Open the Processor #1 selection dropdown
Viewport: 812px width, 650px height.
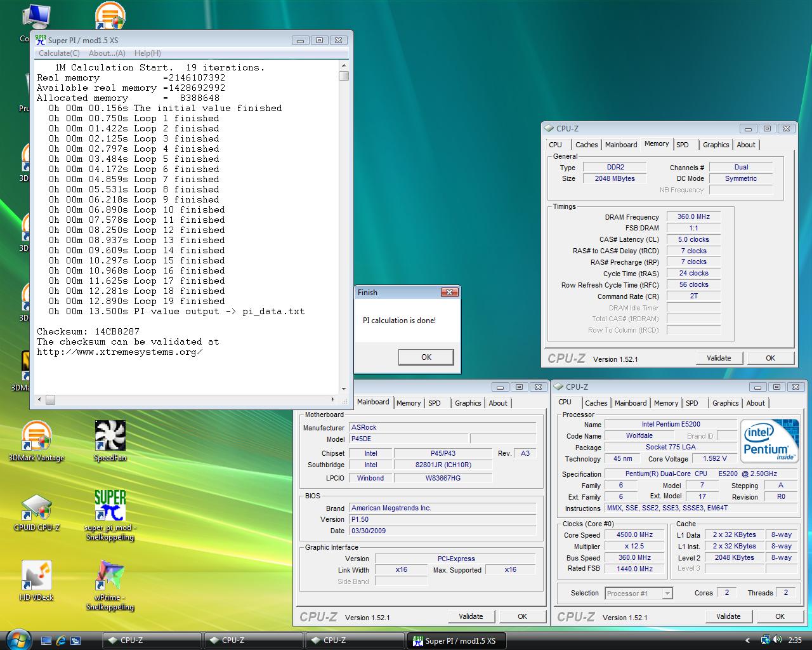(638, 594)
